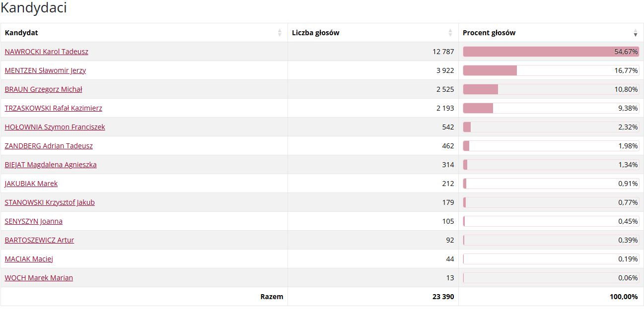Select TRZASKOWSKI Rafał Kazimierz link

(53, 108)
